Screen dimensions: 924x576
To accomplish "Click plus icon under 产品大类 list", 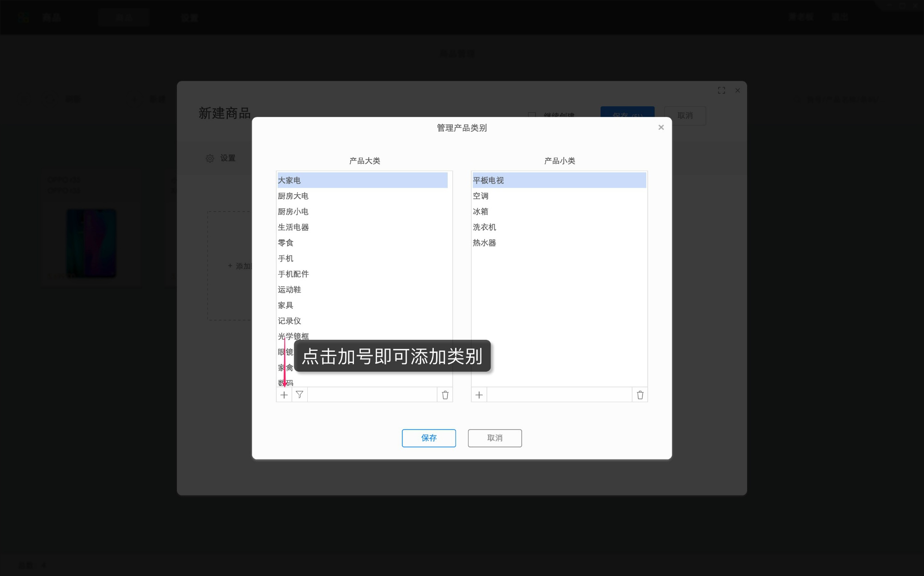I will (x=284, y=395).
